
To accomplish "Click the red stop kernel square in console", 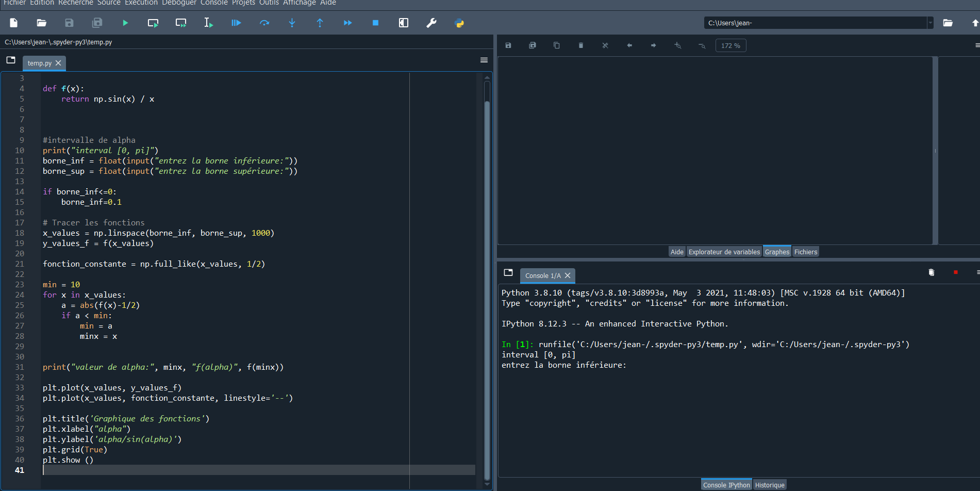I will tap(955, 272).
